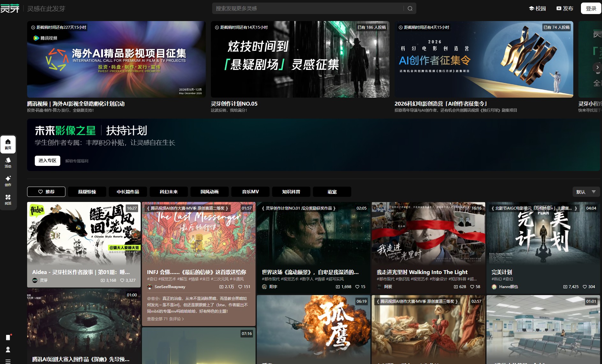Open the hamburger menu icon in sidebar
Screen dimensions: 602x364
(8, 361)
